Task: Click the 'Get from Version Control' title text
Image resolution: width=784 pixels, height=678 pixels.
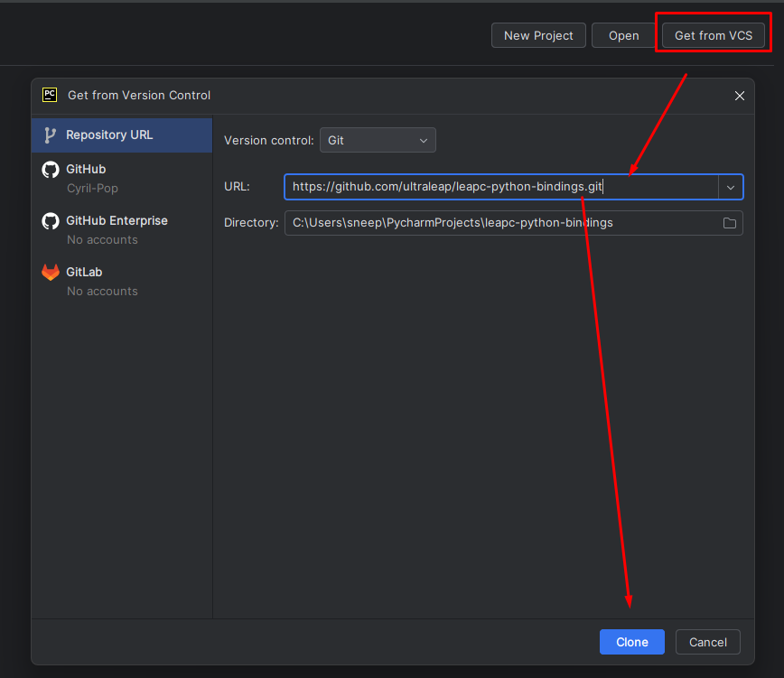Action: (139, 95)
